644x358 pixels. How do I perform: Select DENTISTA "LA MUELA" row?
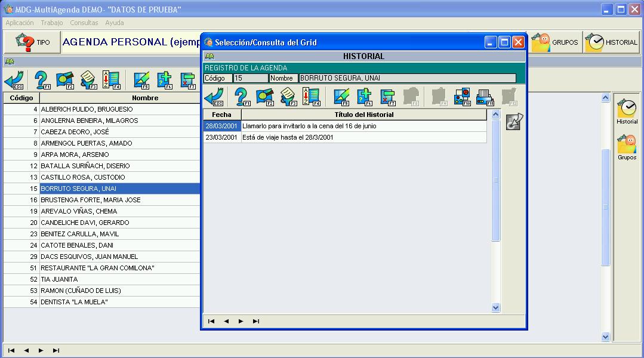tap(102, 302)
